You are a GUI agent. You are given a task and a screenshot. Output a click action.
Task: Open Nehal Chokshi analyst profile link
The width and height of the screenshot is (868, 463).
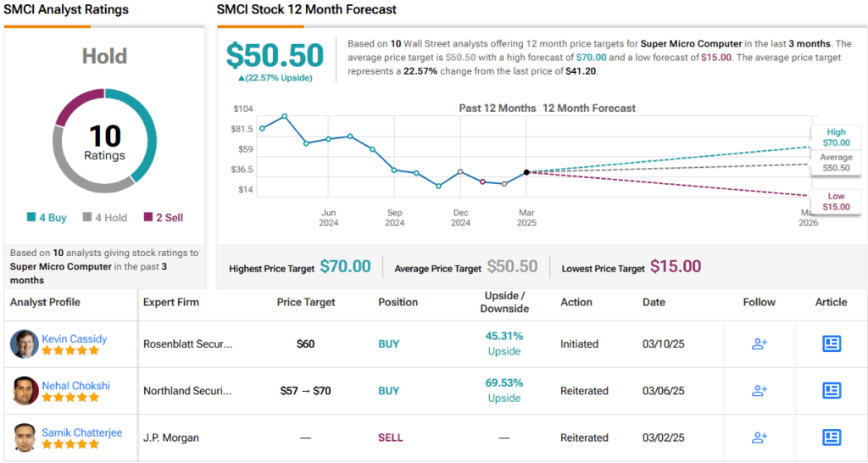click(76, 385)
